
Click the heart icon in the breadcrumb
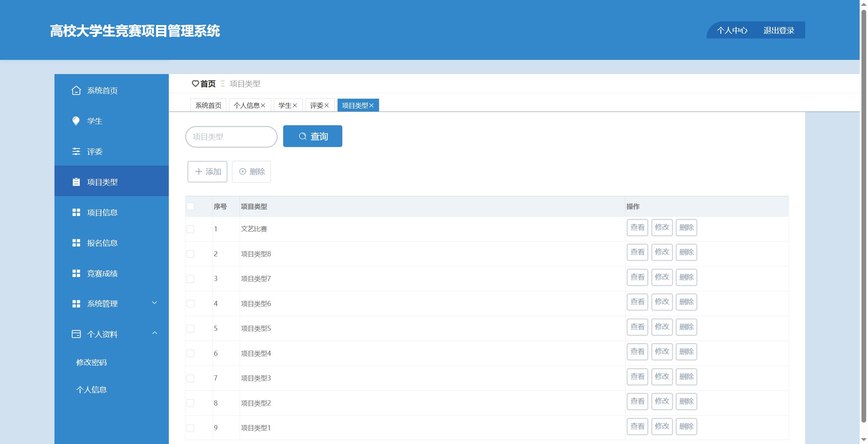(x=195, y=84)
